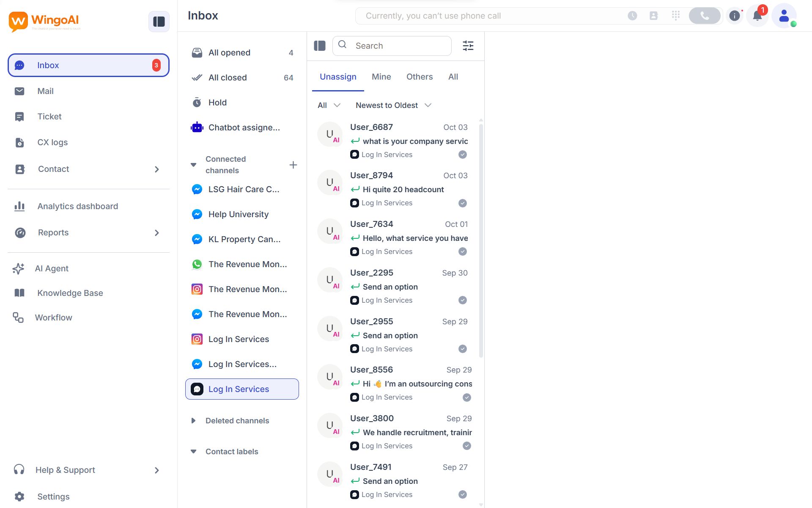Mark User_2295 conversation check circle

point(463,300)
